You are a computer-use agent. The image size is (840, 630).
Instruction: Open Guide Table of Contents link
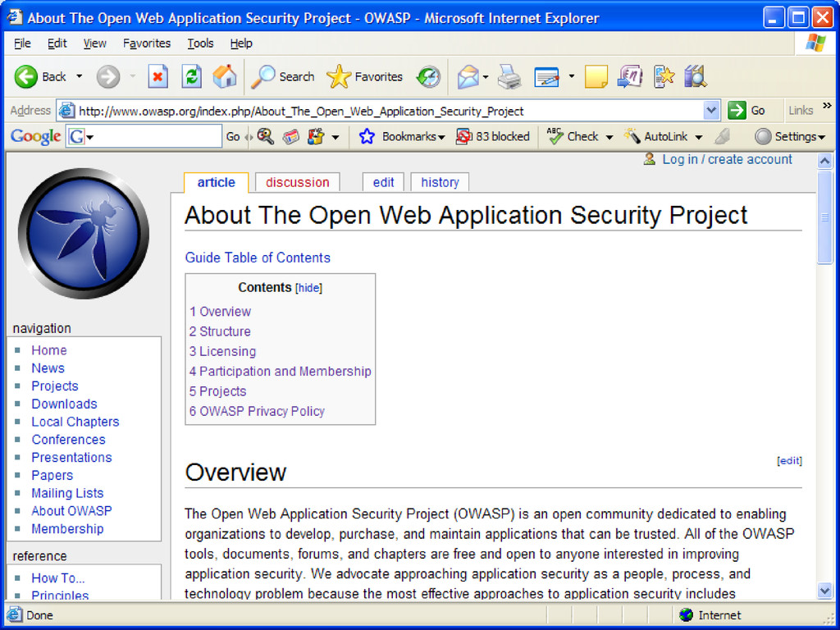tap(258, 258)
